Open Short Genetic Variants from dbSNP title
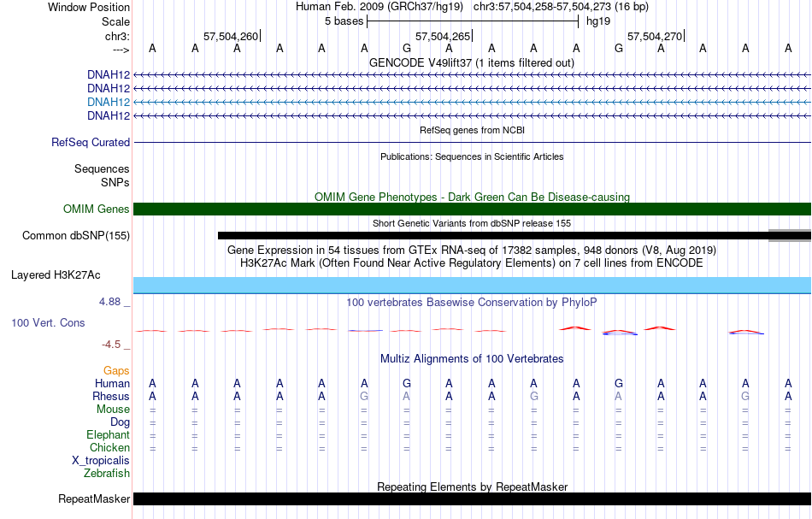 (x=472, y=223)
